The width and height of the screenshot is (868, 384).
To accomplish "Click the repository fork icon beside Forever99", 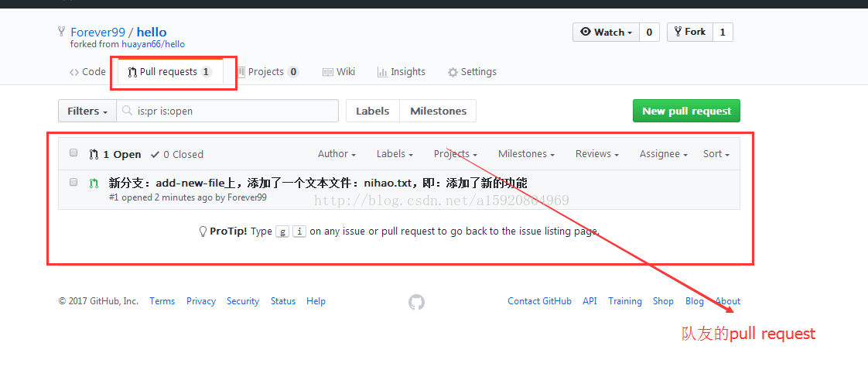I will [x=63, y=32].
